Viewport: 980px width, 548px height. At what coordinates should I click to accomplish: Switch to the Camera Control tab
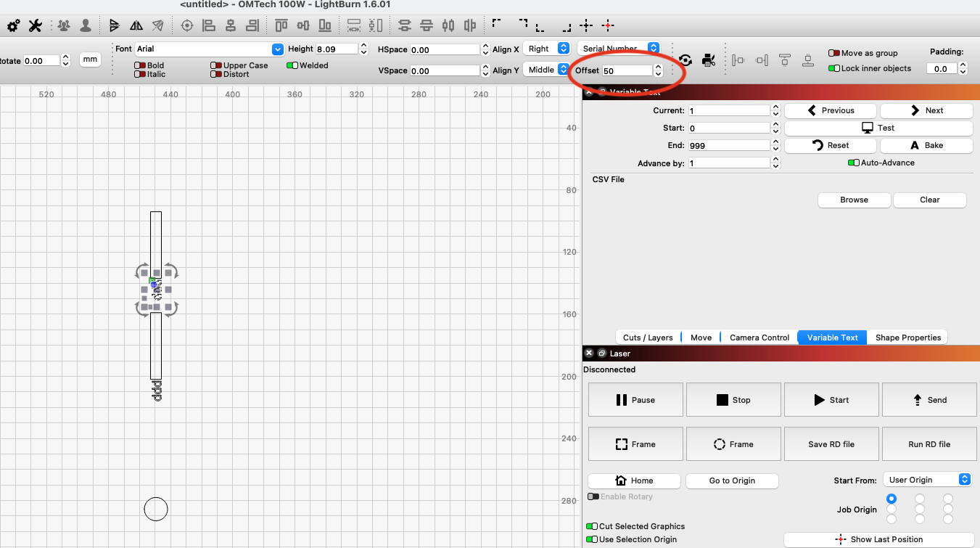[758, 337]
